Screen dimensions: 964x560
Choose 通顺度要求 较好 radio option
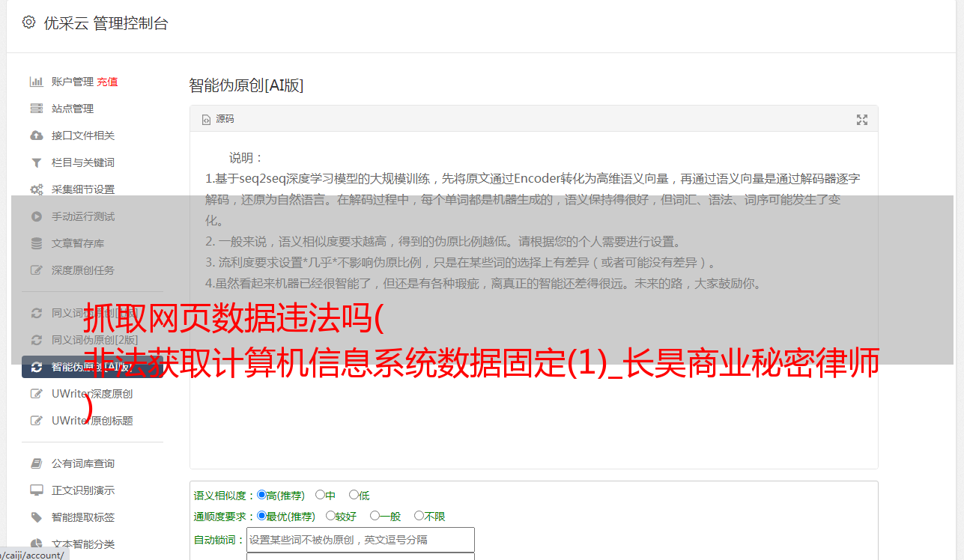pos(330,516)
